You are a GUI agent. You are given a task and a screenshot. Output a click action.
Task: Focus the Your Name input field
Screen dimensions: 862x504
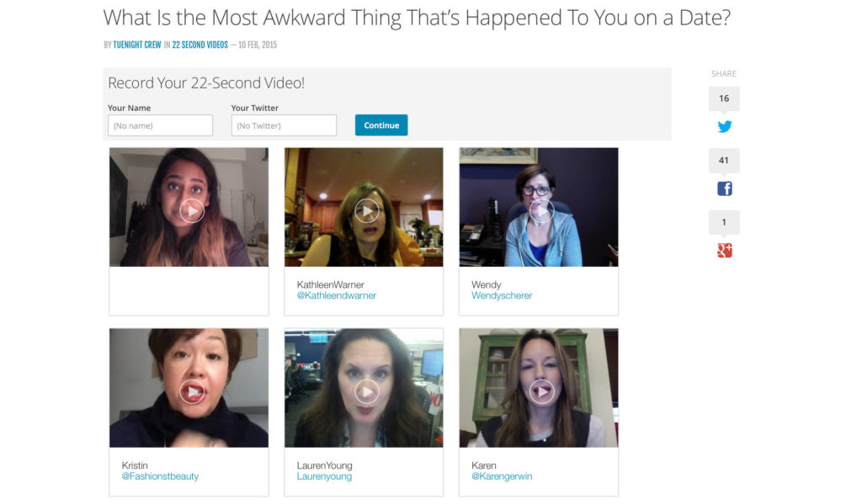click(x=160, y=125)
